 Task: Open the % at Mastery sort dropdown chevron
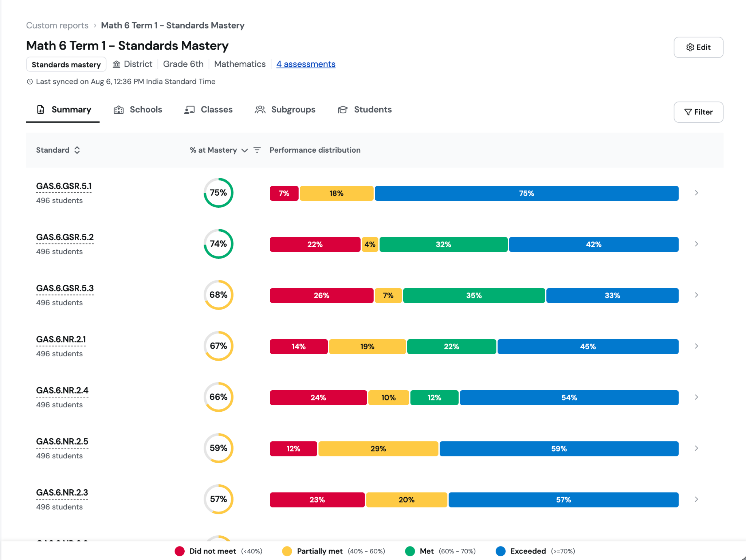pos(245,150)
